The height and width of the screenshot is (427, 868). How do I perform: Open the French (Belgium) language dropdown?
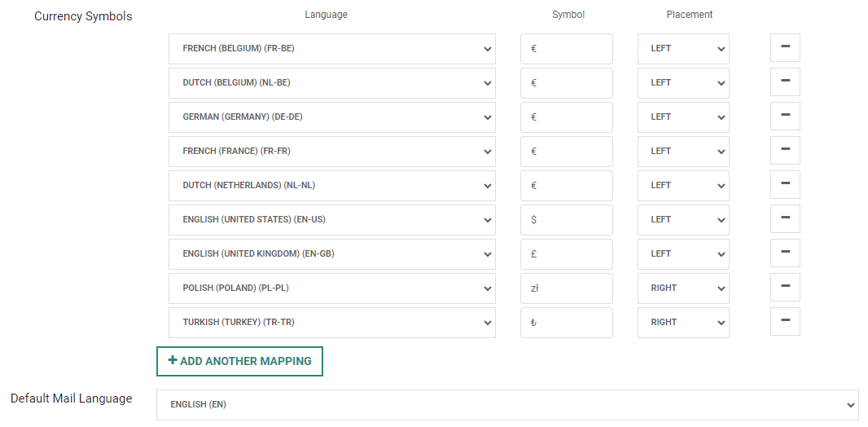[x=331, y=49]
